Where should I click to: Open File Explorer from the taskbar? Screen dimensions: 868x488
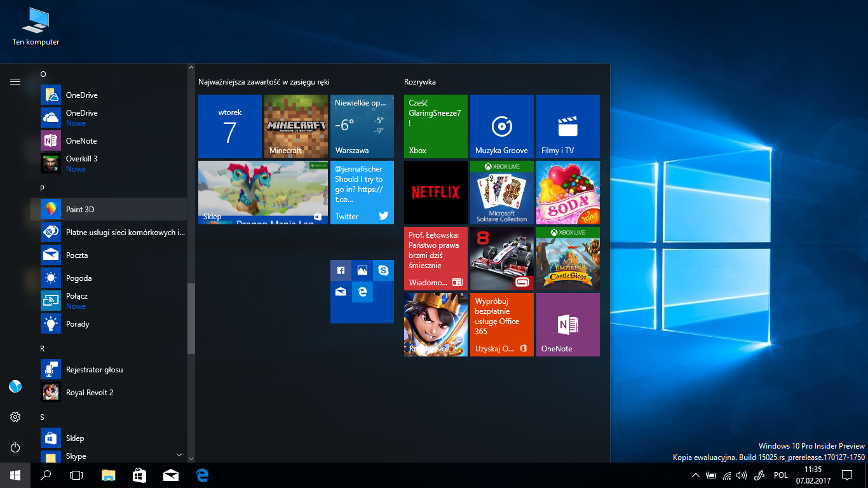(109, 475)
